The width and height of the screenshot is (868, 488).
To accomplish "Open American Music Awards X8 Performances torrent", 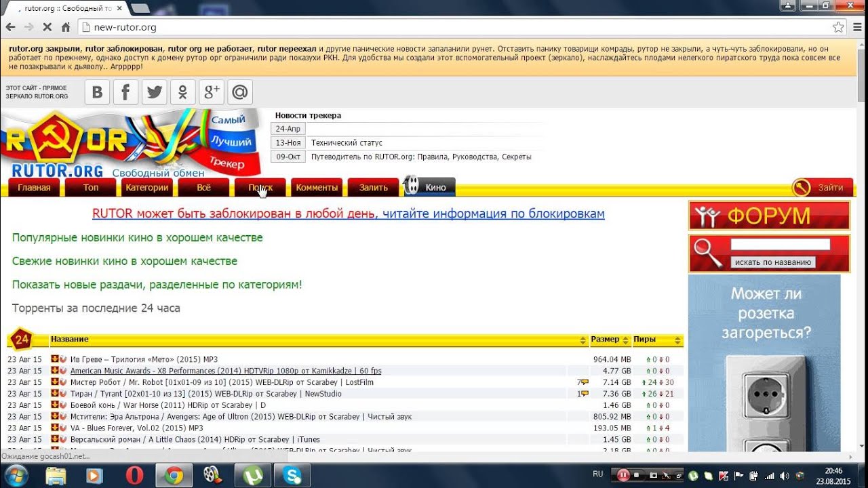I will pyautogui.click(x=226, y=371).
